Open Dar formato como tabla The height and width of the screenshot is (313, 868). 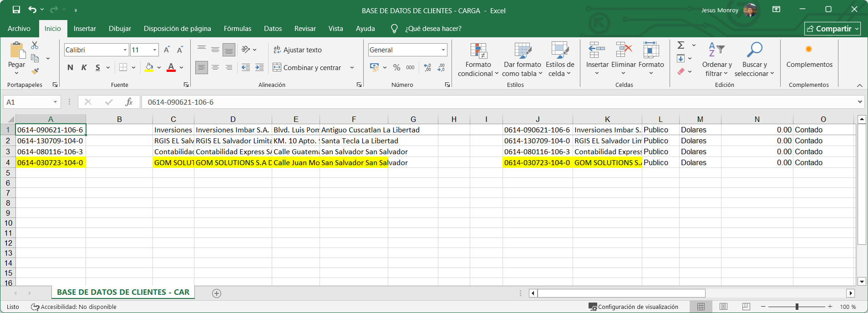[523, 60]
